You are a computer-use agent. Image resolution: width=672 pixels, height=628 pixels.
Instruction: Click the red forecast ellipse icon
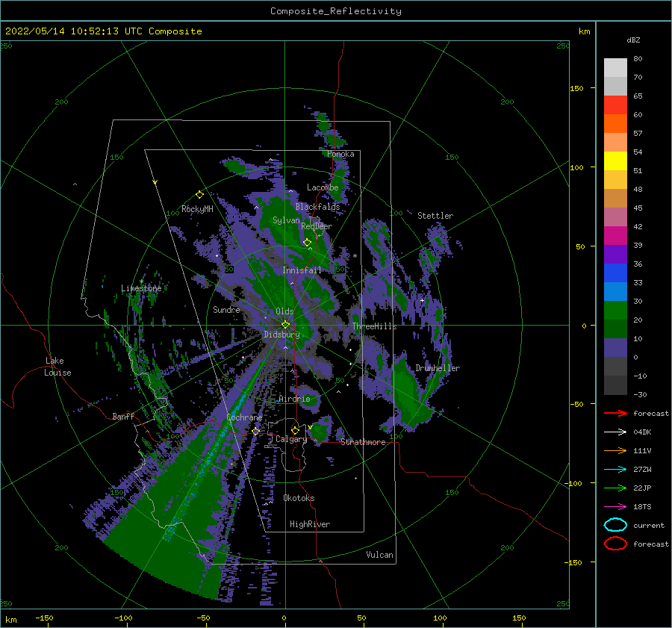[x=615, y=544]
